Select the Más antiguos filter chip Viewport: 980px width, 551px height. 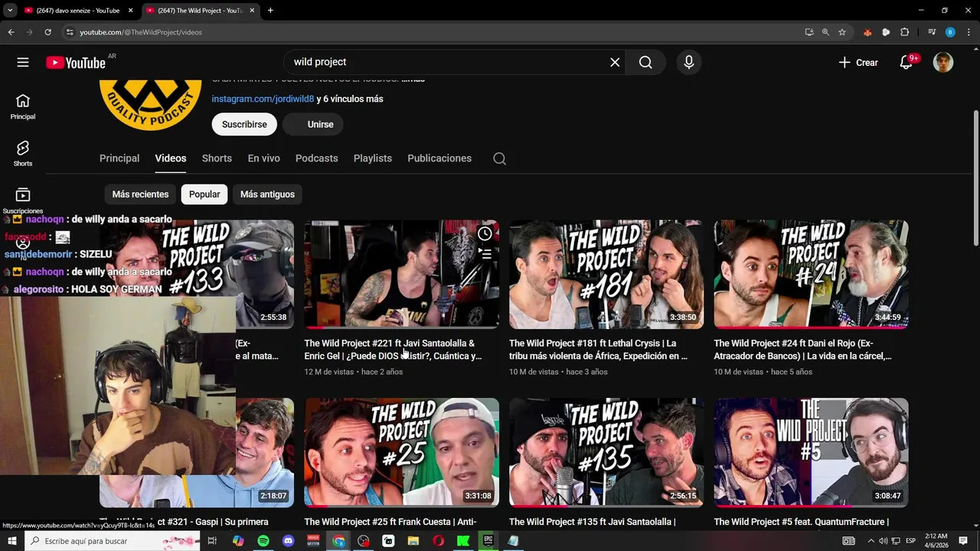pos(267,194)
